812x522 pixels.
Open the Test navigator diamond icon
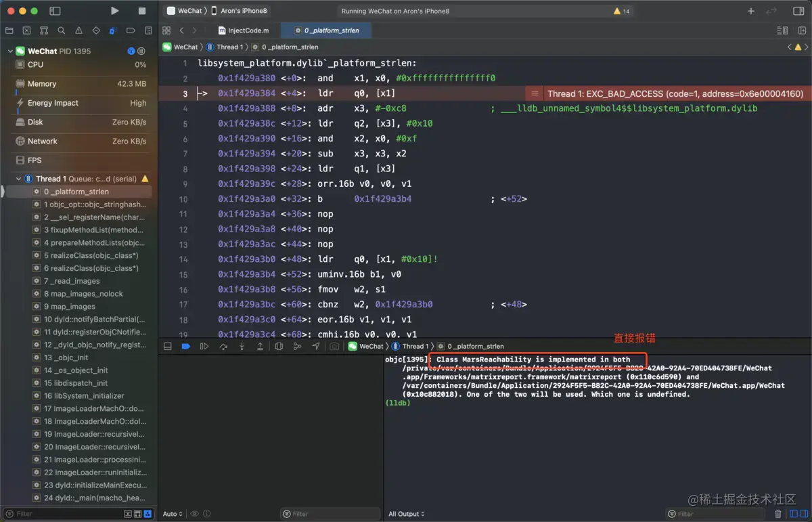(96, 30)
